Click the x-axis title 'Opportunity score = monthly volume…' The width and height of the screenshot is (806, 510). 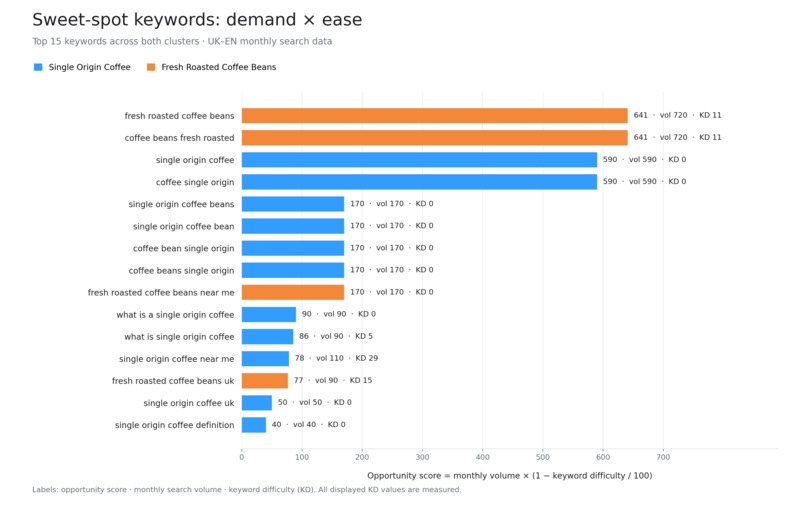point(509,476)
